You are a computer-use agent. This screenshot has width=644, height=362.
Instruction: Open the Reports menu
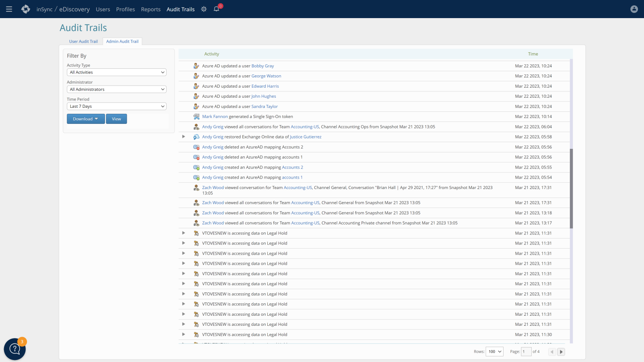[151, 9]
